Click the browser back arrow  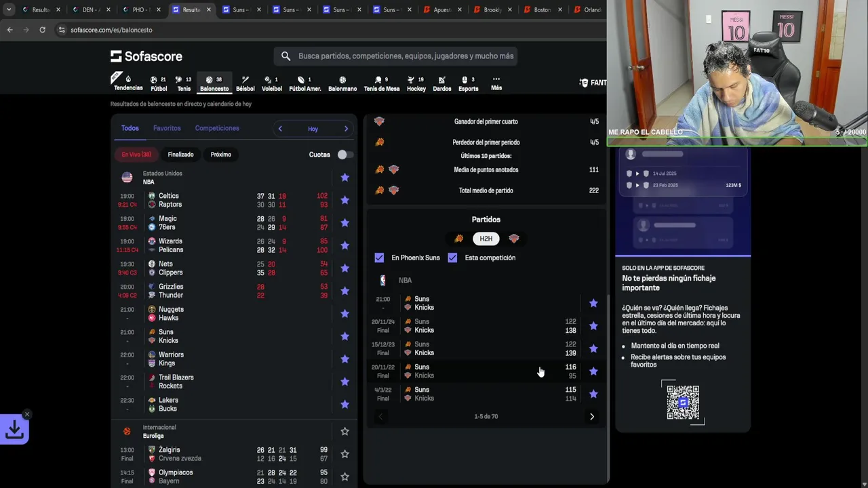(x=9, y=30)
